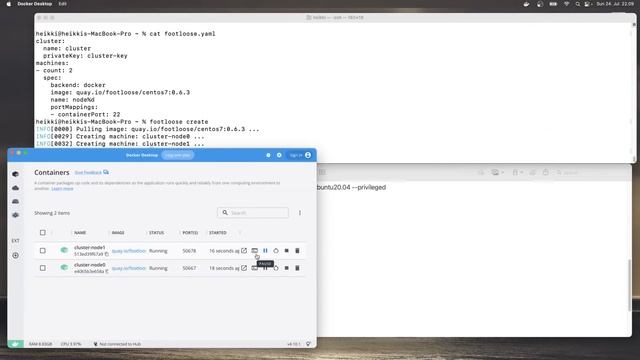Open cluster-node0 in browser icon
Image resolution: width=640 pixels, height=360 pixels.
click(244, 268)
